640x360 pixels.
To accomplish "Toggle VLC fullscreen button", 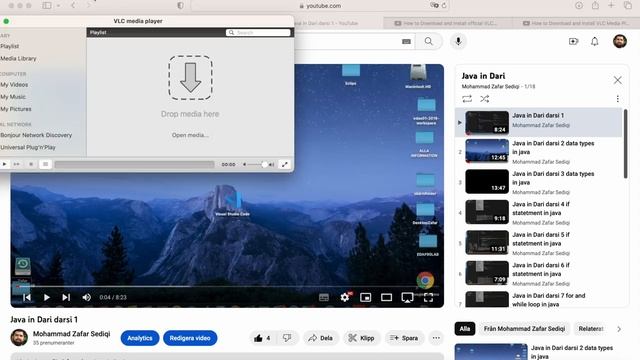I will (x=284, y=164).
